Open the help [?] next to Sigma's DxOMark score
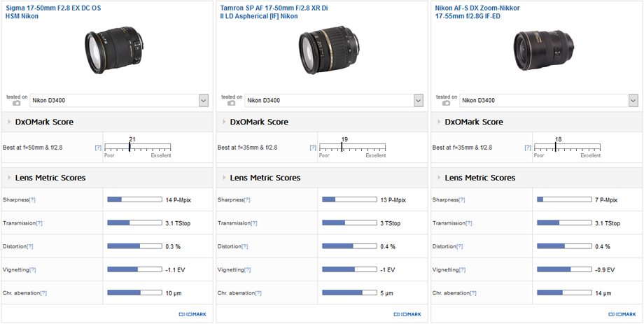This screenshot has width=644, height=324. pyautogui.click(x=98, y=148)
